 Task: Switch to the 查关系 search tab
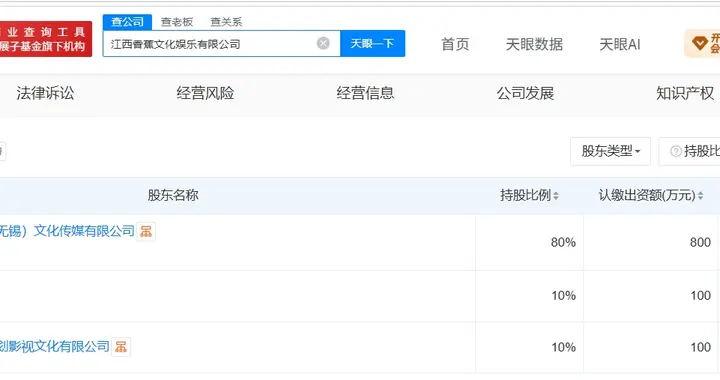point(226,22)
